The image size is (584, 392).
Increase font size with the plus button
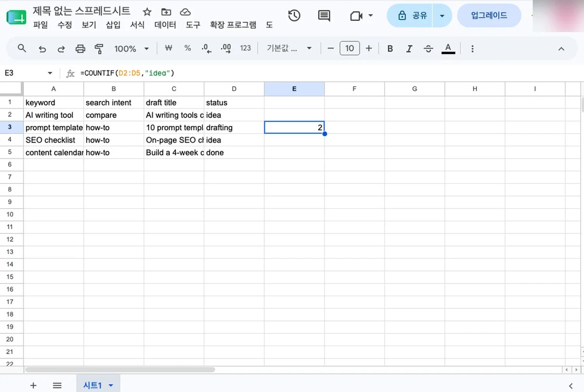(x=368, y=48)
